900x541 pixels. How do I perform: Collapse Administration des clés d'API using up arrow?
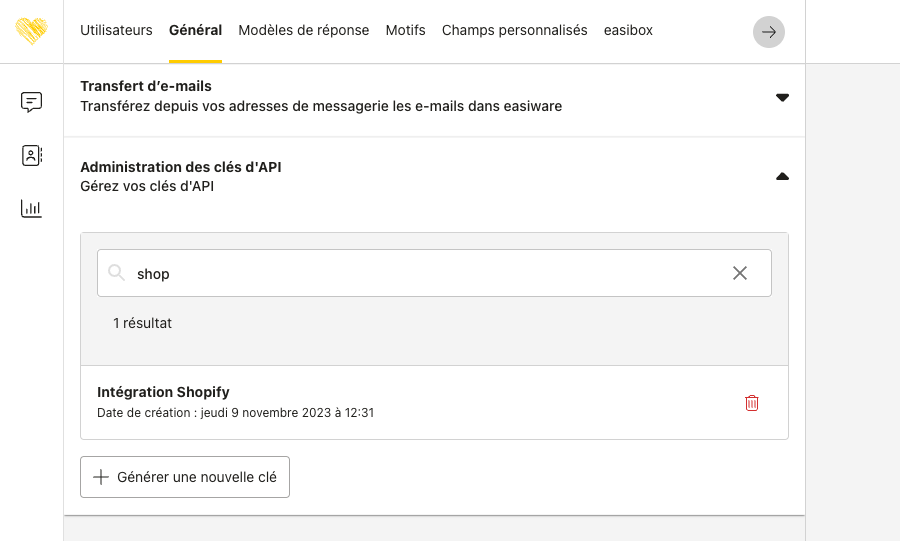click(x=782, y=177)
